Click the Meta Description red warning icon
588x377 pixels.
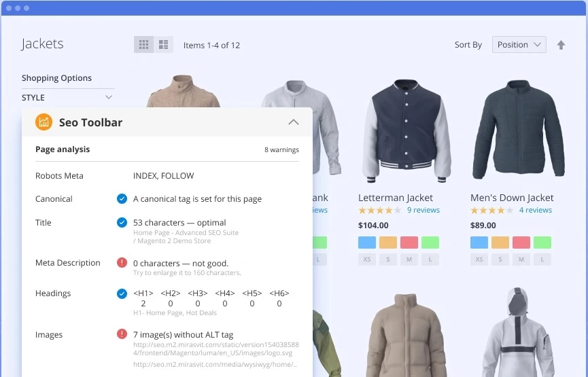[x=122, y=263]
